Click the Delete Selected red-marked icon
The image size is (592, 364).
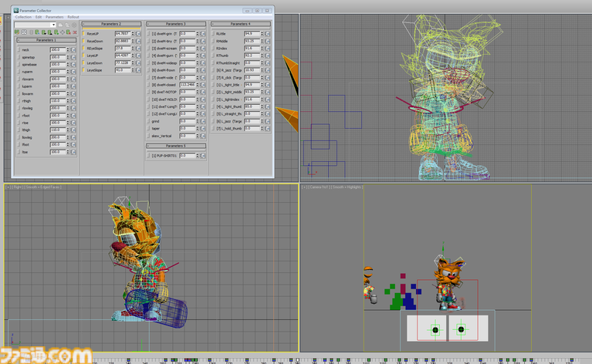click(69, 32)
